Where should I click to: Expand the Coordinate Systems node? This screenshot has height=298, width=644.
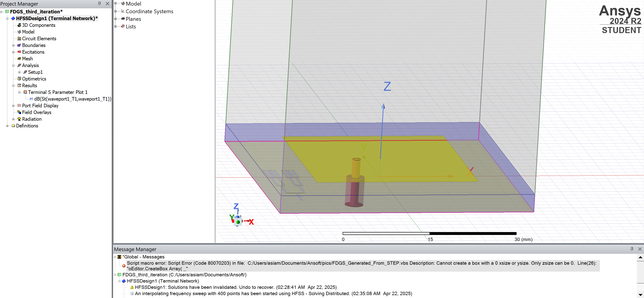click(x=116, y=11)
